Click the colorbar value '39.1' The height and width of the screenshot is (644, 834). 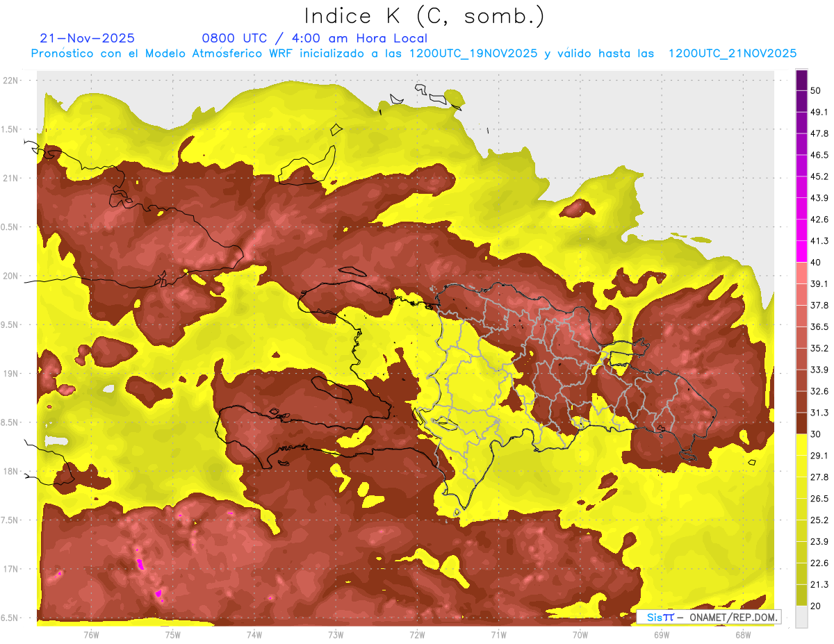click(819, 283)
